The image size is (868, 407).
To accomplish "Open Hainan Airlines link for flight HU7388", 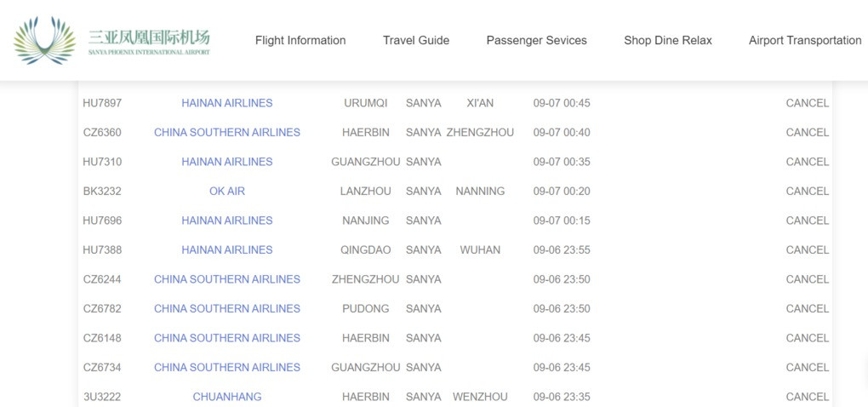I will point(227,250).
